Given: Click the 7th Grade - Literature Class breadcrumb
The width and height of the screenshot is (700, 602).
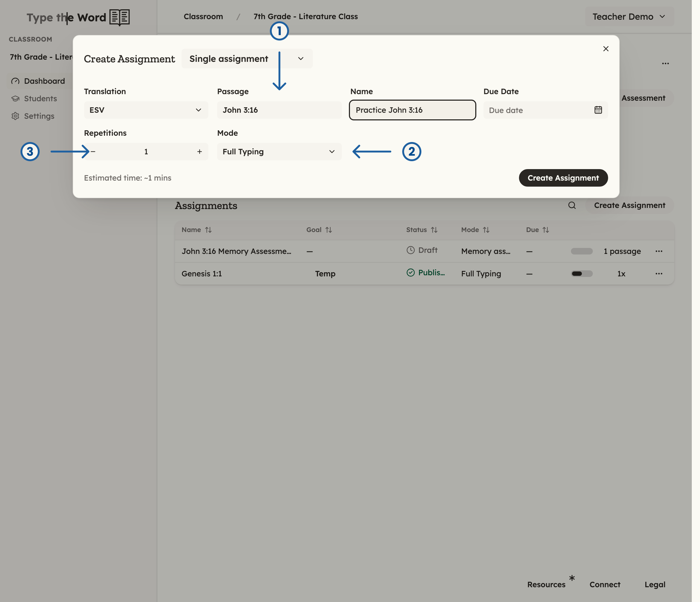Looking at the screenshot, I should (305, 17).
